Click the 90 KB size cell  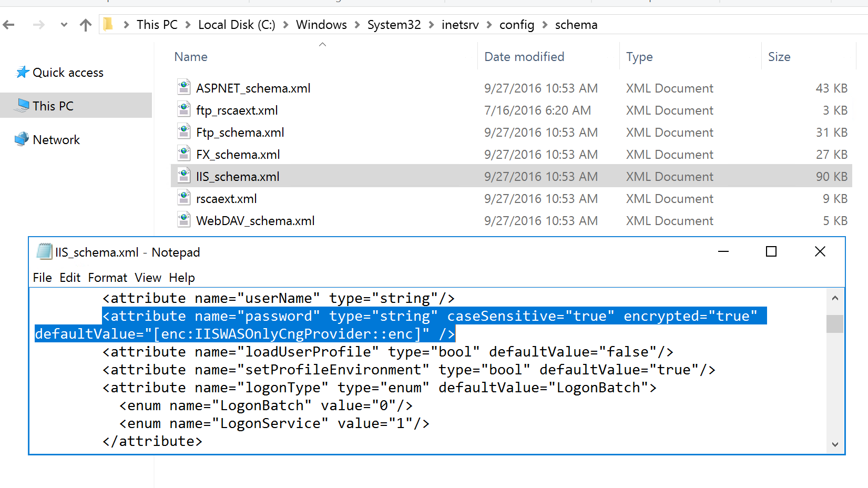coord(832,177)
